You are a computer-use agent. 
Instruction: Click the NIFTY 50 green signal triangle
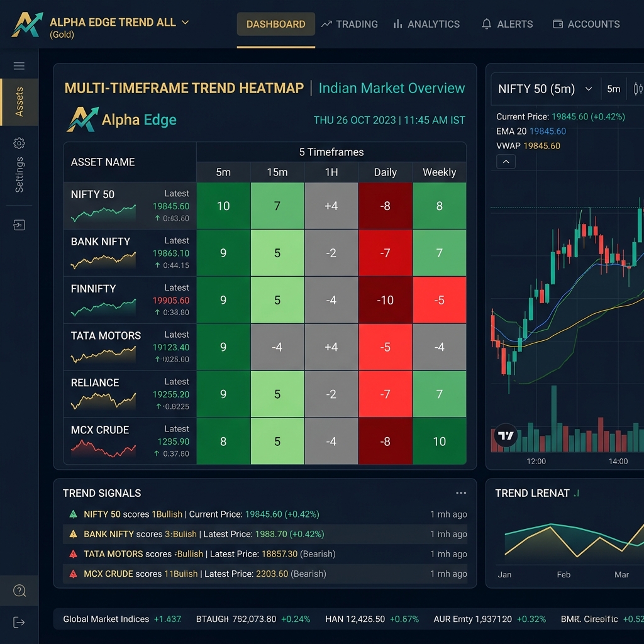point(73,514)
